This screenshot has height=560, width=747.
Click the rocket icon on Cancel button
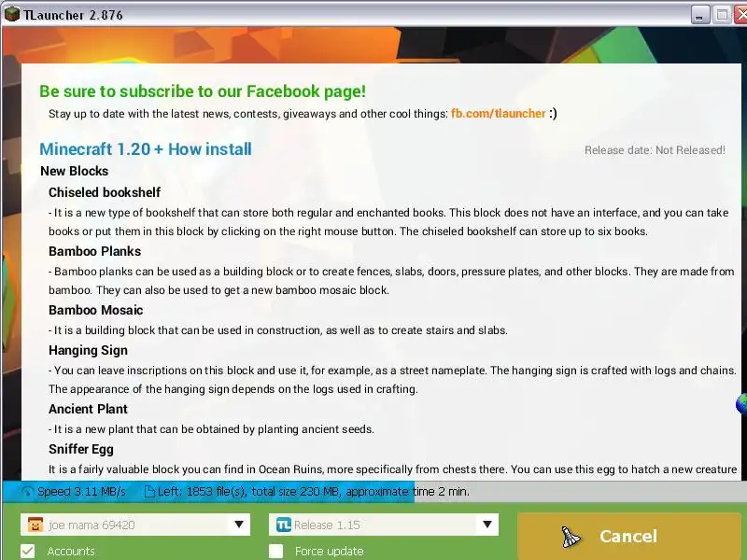[x=571, y=538]
